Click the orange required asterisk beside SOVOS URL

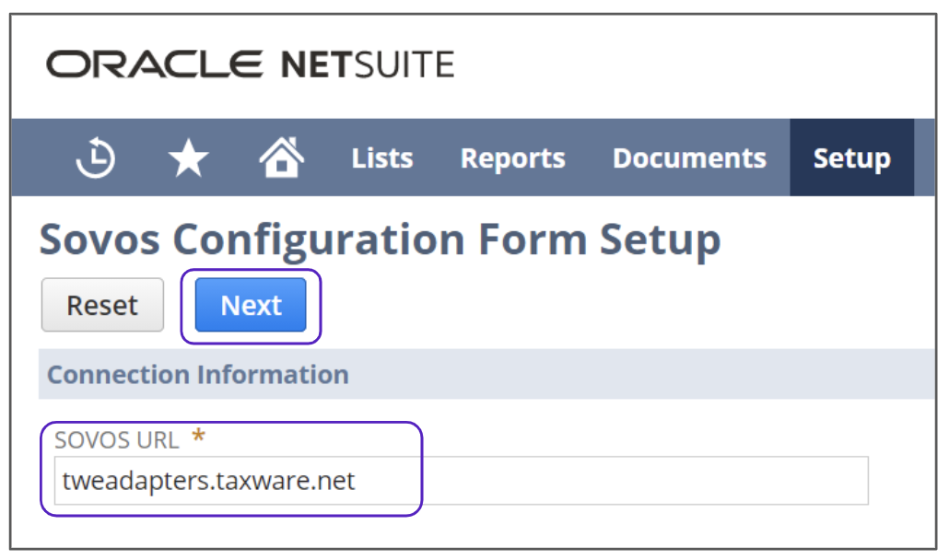[198, 439]
